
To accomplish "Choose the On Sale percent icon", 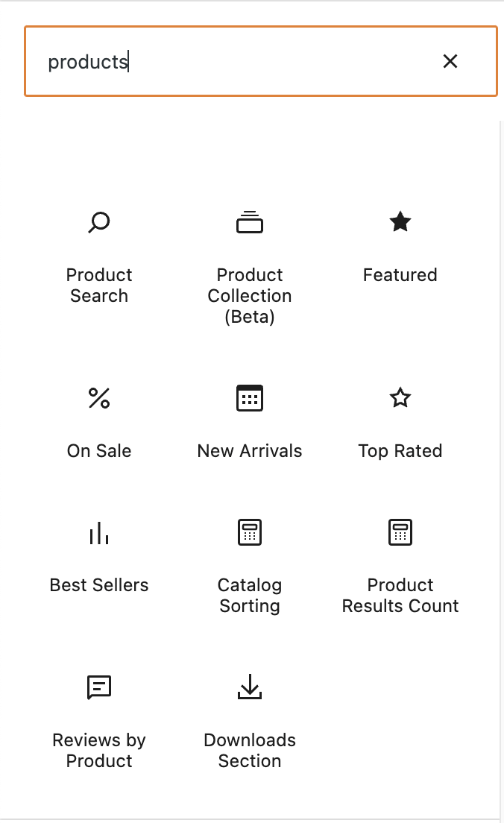I will [99, 397].
